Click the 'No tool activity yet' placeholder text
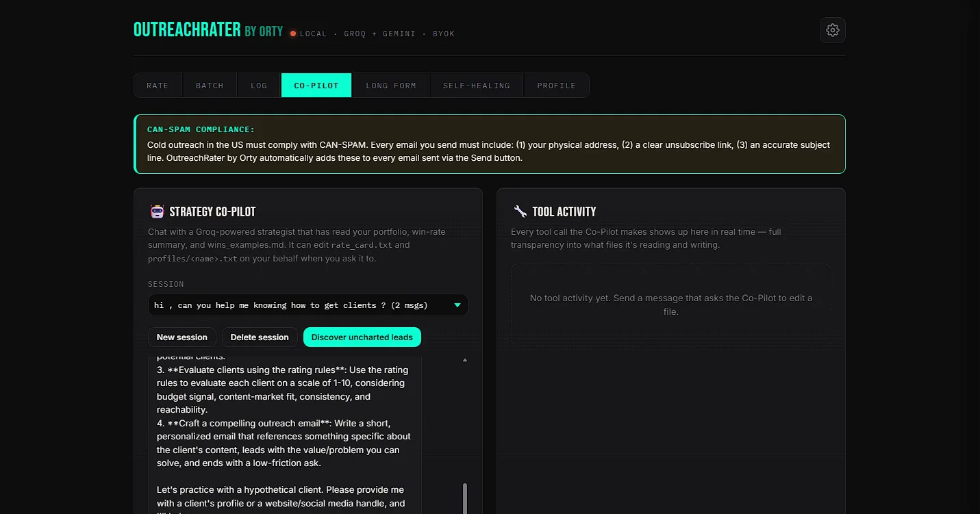 (671, 305)
